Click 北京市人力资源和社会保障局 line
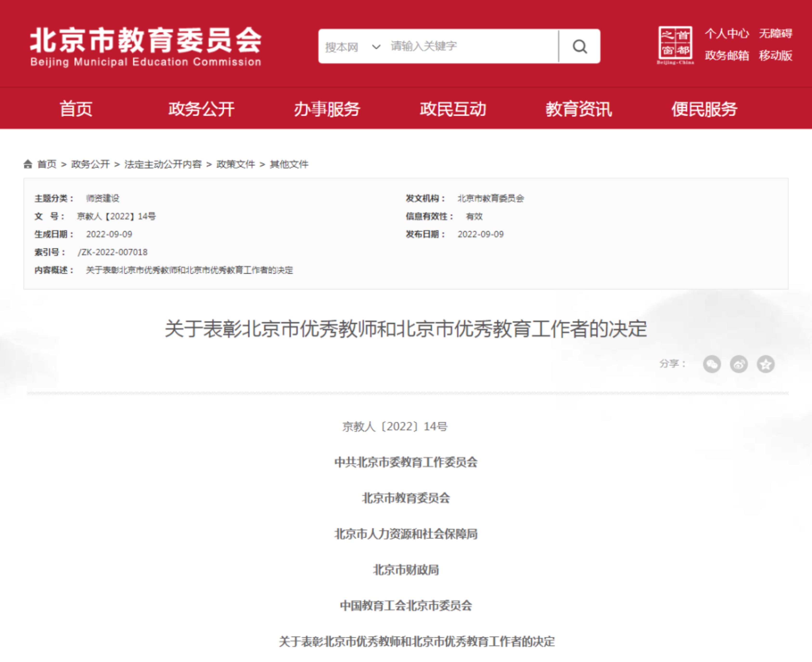The height and width of the screenshot is (662, 812). (406, 534)
